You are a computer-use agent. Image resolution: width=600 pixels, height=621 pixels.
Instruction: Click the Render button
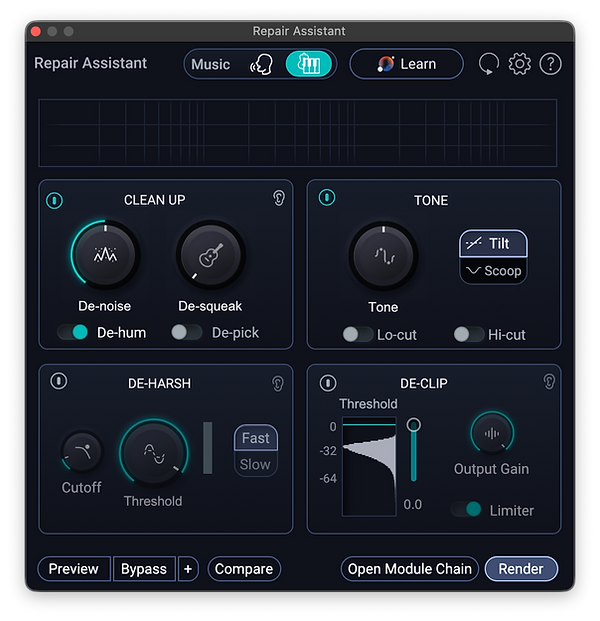pyautogui.click(x=521, y=569)
